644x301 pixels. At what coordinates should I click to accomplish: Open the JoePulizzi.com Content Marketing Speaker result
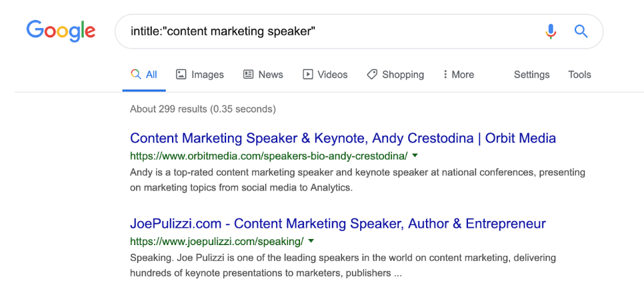[x=337, y=224]
